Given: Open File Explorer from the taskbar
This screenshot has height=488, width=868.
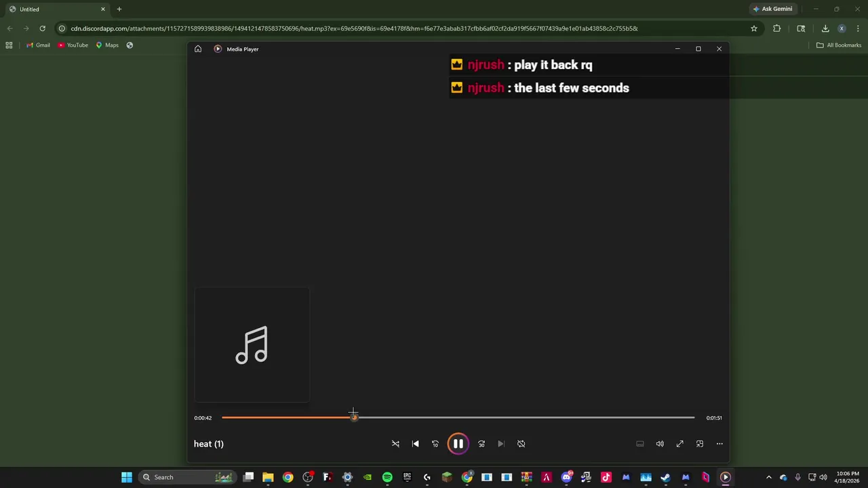Looking at the screenshot, I should click(268, 477).
